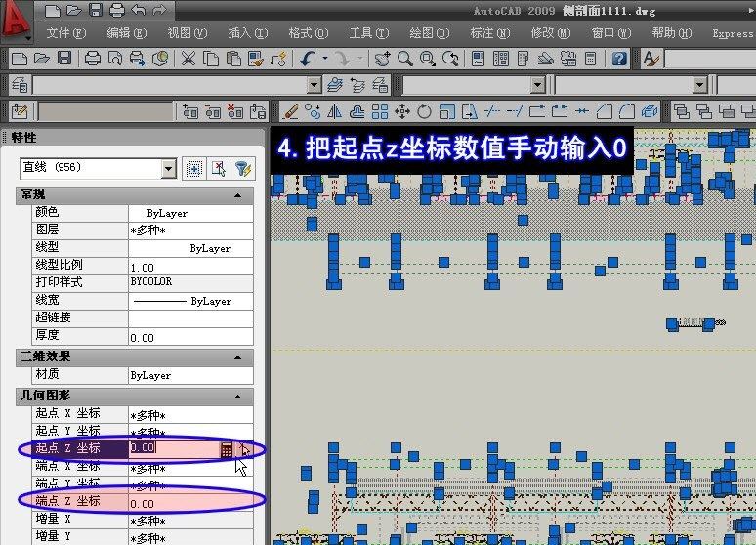Open the AutoCAD application menu button
Image resolution: width=756 pixels, height=545 pixels.
pyautogui.click(x=16, y=21)
